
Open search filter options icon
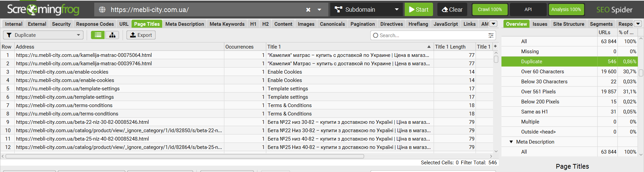click(x=491, y=35)
